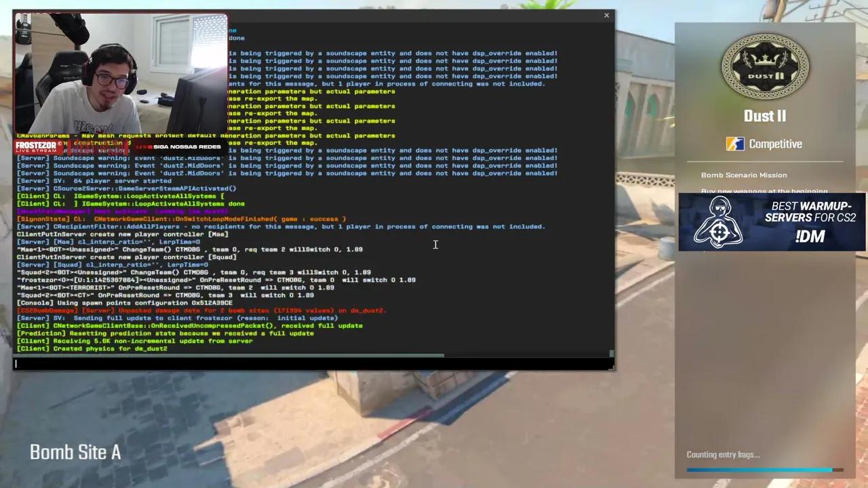Click the console horizontal scrollbar

click(229, 354)
